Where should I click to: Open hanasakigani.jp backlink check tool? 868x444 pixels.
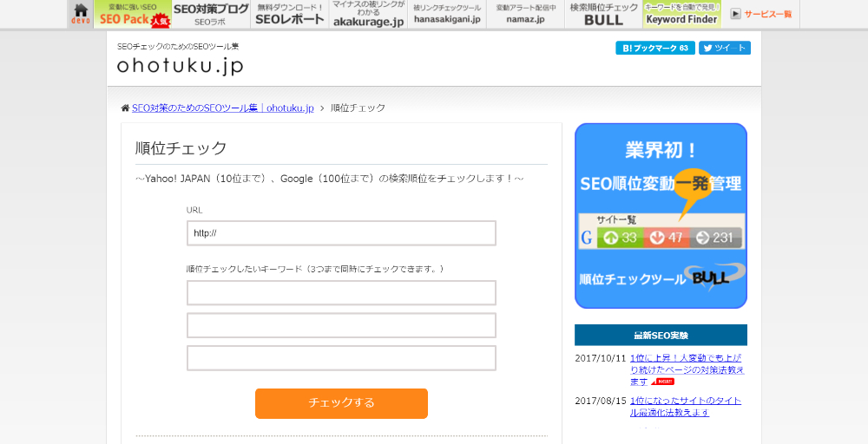click(x=447, y=14)
